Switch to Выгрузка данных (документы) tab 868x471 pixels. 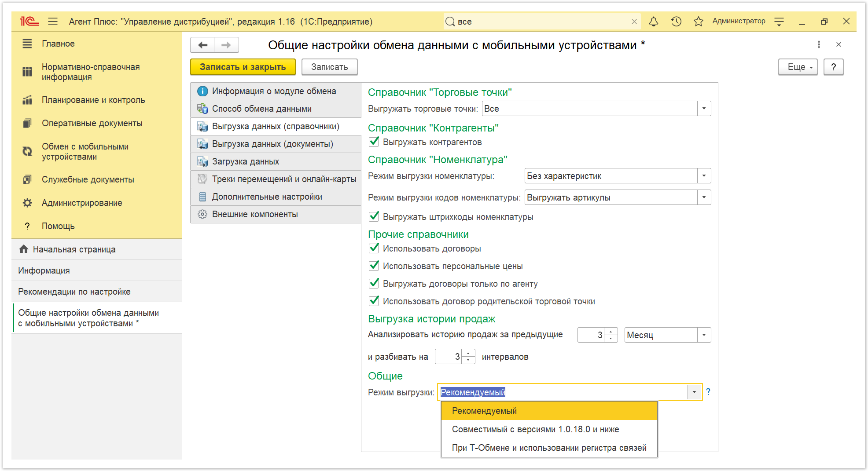coord(276,144)
